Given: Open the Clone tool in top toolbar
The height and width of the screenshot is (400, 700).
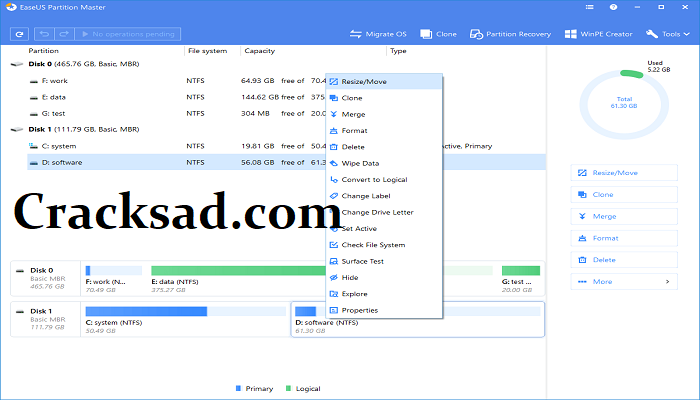Looking at the screenshot, I should click(x=438, y=34).
